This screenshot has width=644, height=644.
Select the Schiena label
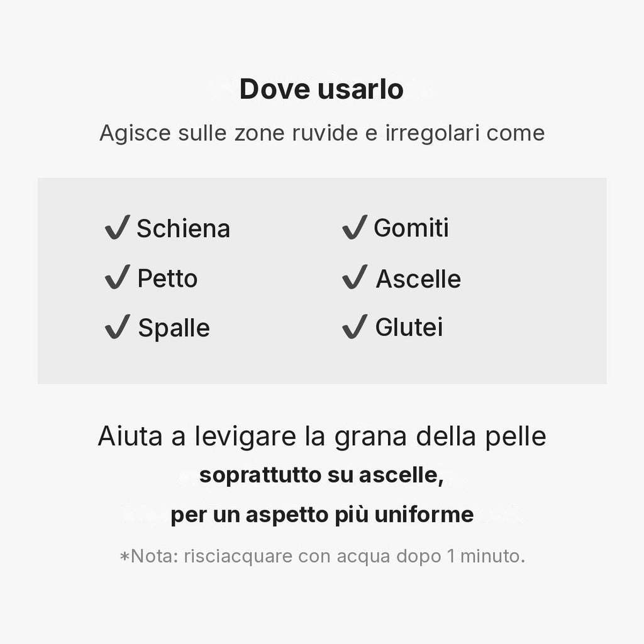tap(183, 228)
